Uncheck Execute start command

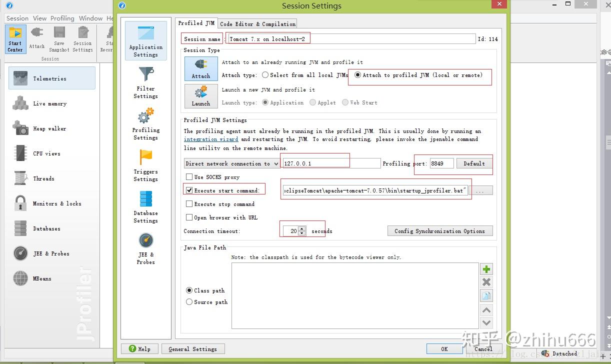click(x=189, y=190)
